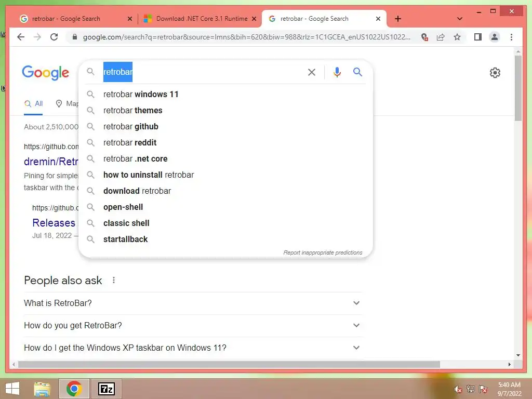Open 7-Zip from the taskbar
Screen dimensions: 532x399
tap(106, 389)
